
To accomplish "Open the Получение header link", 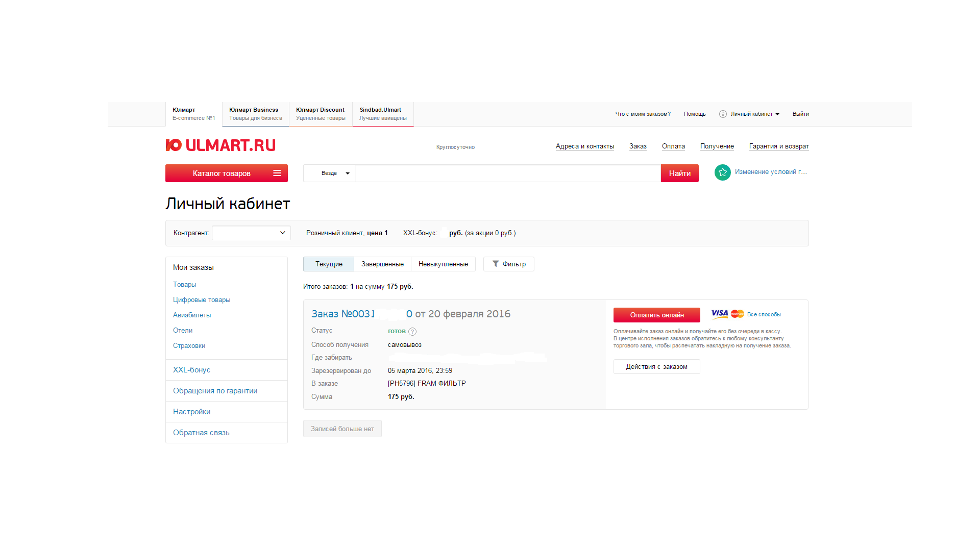I will pos(717,146).
